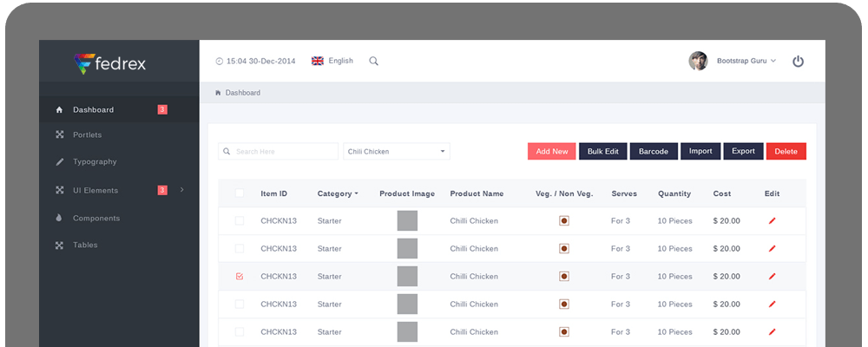Open the Chilli Chicken filter dropdown
This screenshot has width=868, height=347.
tap(397, 152)
